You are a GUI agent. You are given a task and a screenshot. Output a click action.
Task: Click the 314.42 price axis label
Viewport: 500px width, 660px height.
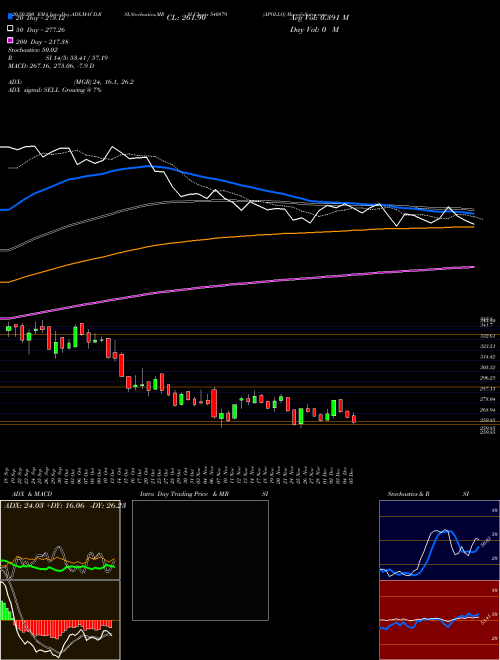pos(487,357)
